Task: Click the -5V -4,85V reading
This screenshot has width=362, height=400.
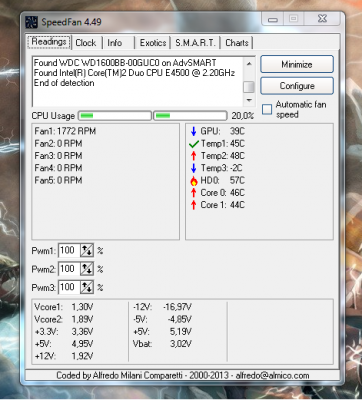Action: (162, 319)
